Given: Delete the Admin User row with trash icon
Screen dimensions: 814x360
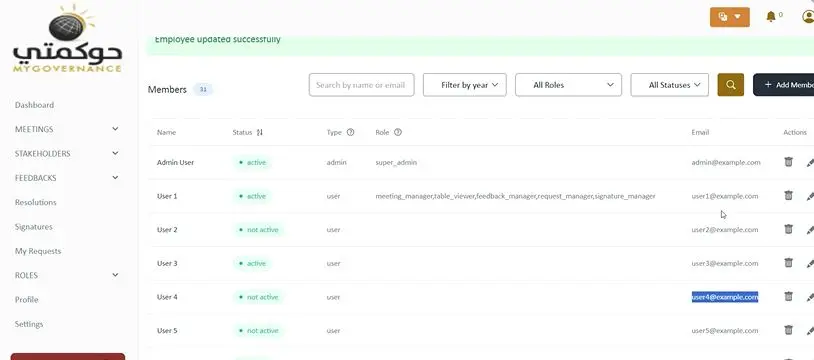Looking at the screenshot, I should click(788, 162).
